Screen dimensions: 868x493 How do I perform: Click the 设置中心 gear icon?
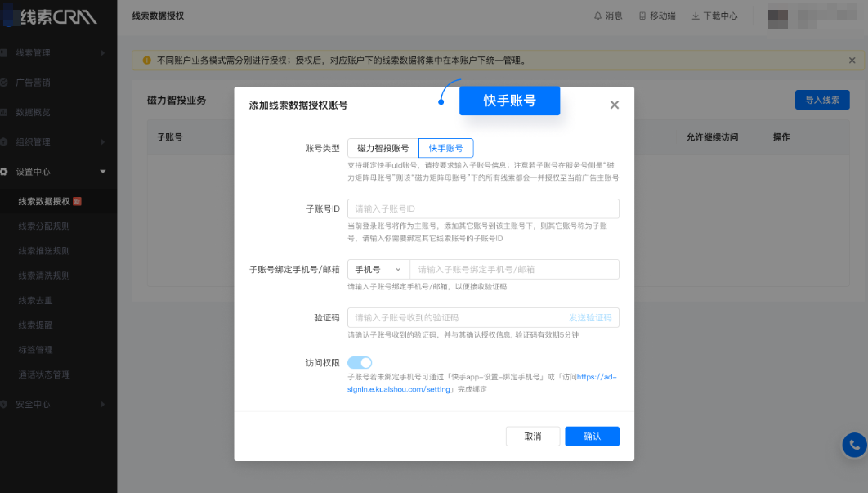tap(4, 172)
